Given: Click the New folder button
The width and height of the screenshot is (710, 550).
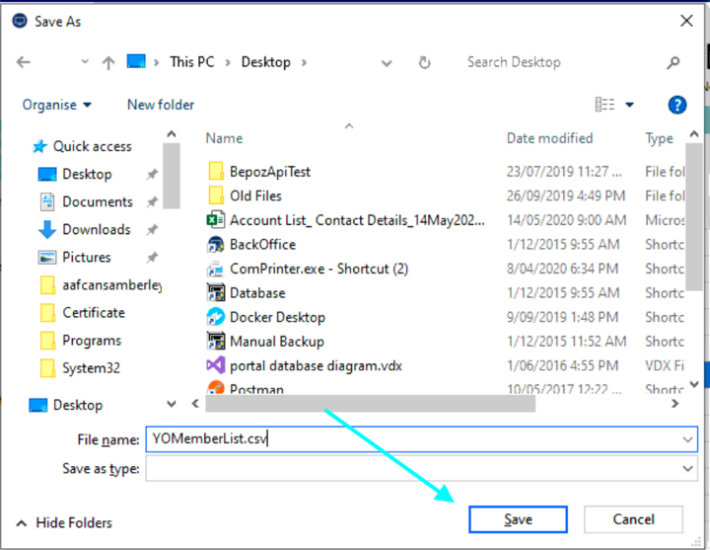Looking at the screenshot, I should [160, 105].
